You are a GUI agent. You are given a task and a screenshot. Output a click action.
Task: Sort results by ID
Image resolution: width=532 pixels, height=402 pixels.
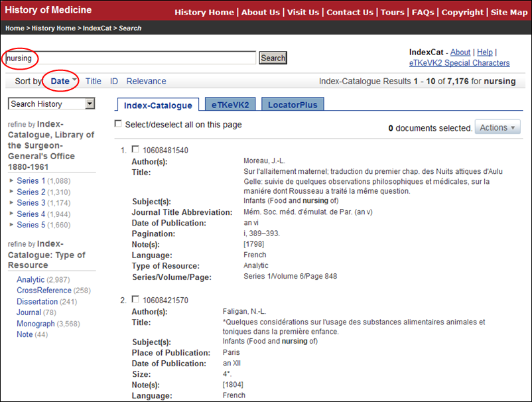pyautogui.click(x=113, y=82)
